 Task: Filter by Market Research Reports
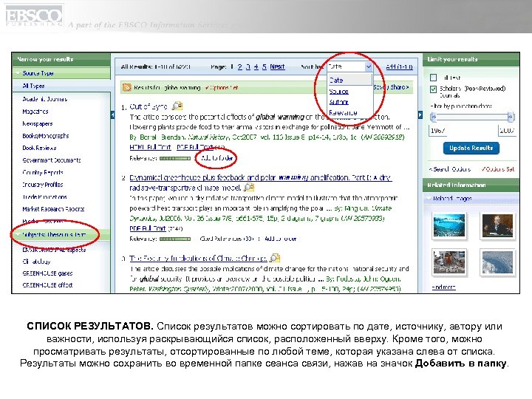pos(53,209)
